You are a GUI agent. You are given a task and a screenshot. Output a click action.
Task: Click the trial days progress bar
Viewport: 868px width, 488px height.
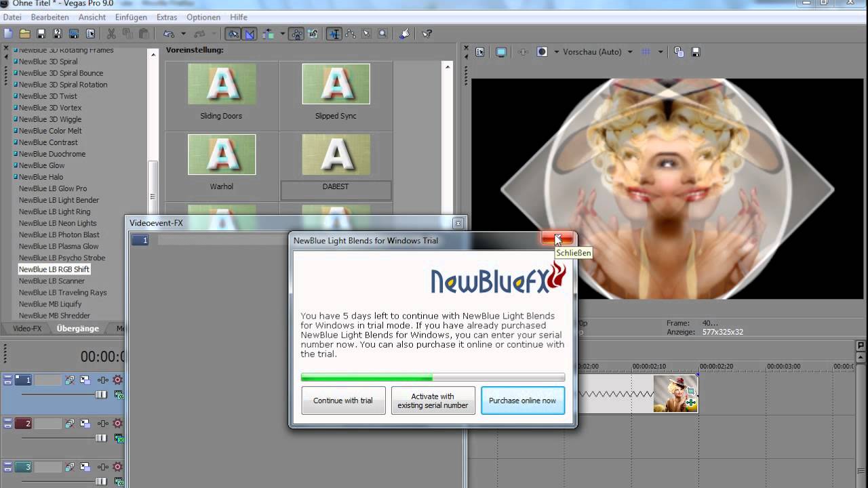[x=433, y=378]
